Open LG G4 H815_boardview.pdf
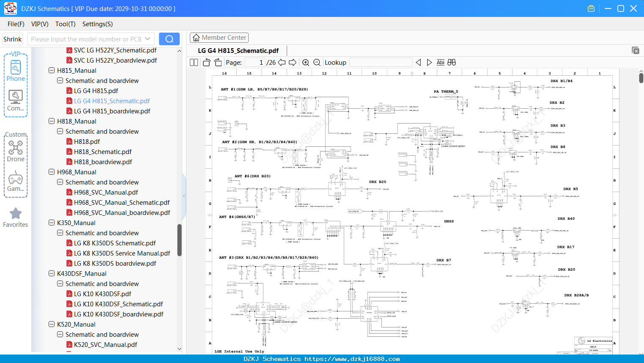644x363 pixels. click(x=112, y=111)
